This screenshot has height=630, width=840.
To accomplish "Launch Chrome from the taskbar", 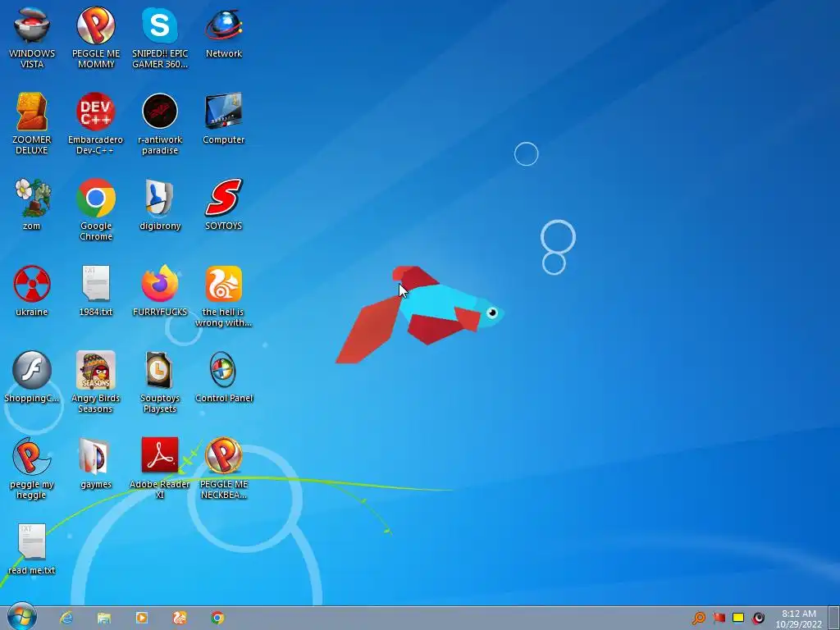I will tap(217, 618).
